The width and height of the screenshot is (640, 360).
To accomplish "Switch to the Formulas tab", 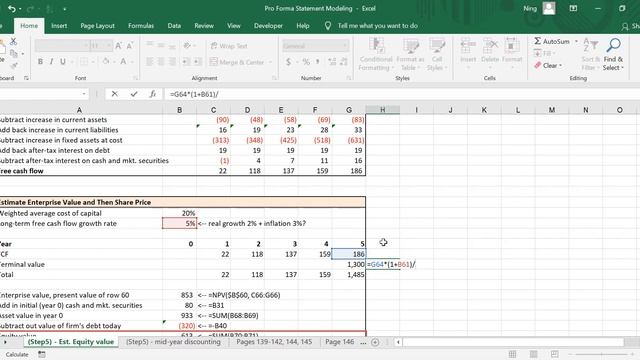I will 141,26.
